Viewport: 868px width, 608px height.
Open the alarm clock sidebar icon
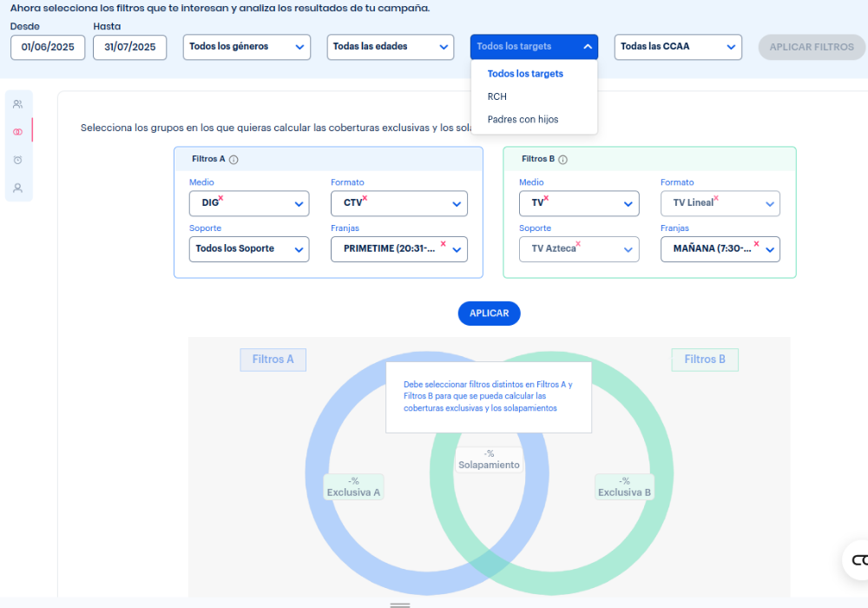click(x=17, y=160)
